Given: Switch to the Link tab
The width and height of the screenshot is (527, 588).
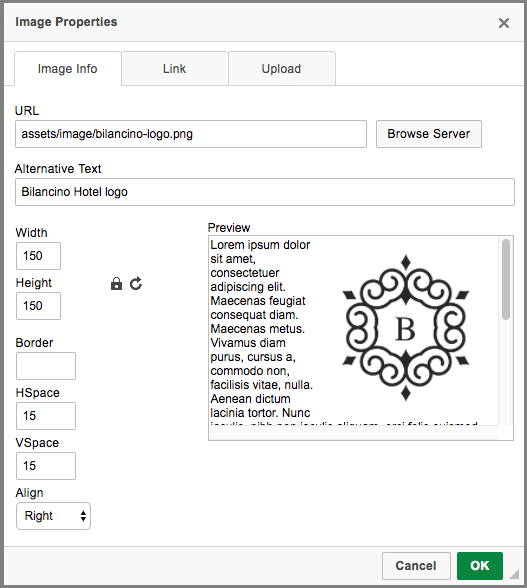Looking at the screenshot, I should (175, 69).
